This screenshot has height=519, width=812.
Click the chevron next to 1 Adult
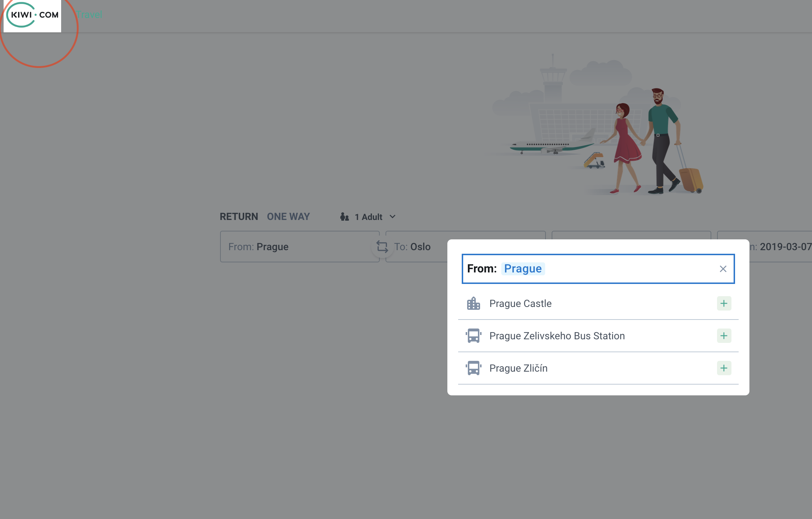coord(392,217)
